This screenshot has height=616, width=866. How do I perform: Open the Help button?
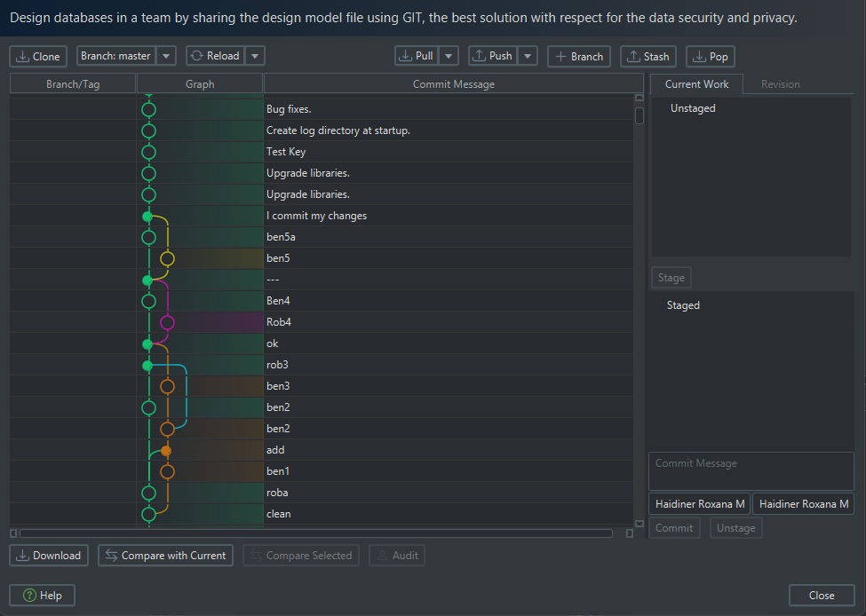pos(42,595)
